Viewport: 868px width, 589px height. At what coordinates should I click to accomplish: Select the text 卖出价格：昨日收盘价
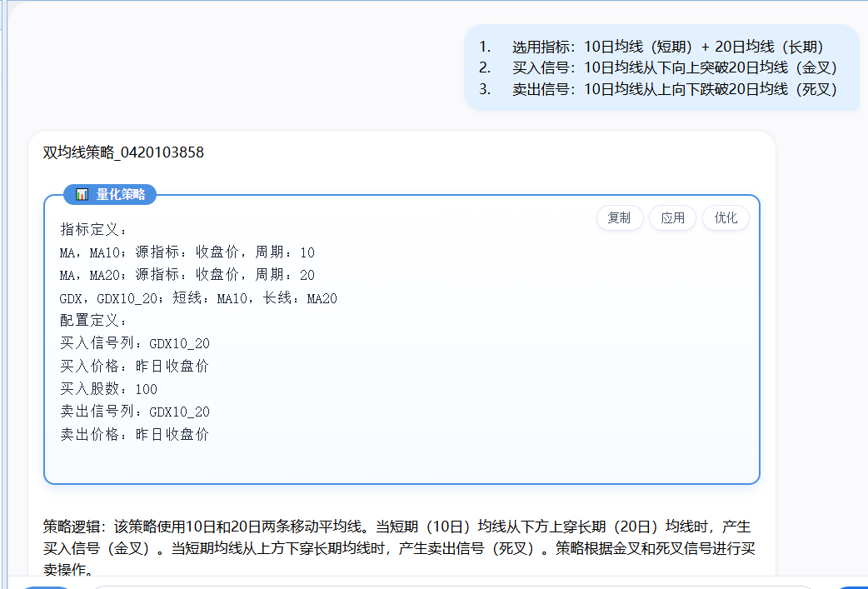click(x=134, y=434)
